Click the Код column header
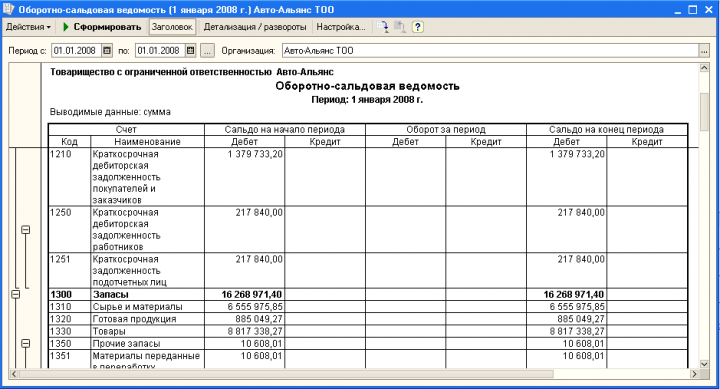The width and height of the screenshot is (720, 389). pos(69,141)
